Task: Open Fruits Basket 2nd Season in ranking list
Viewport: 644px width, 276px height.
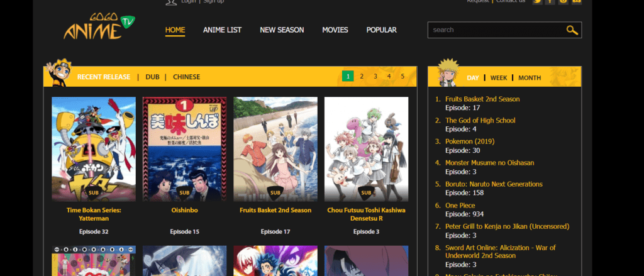Action: point(482,99)
